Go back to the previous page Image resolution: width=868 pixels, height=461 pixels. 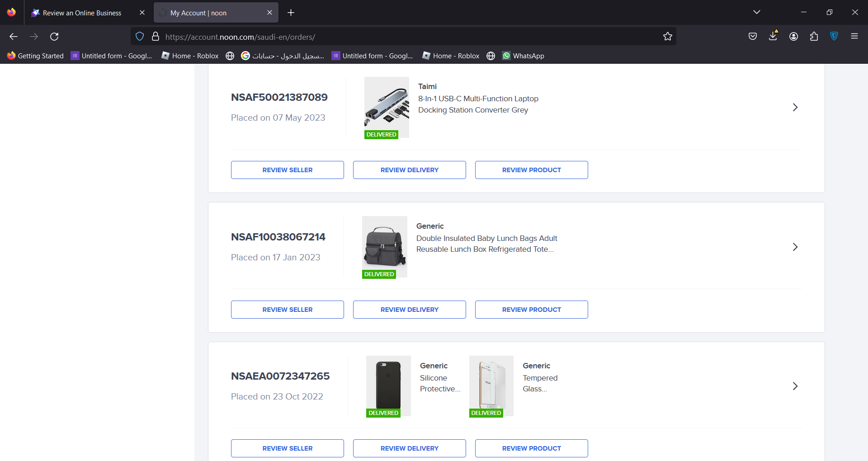click(14, 37)
